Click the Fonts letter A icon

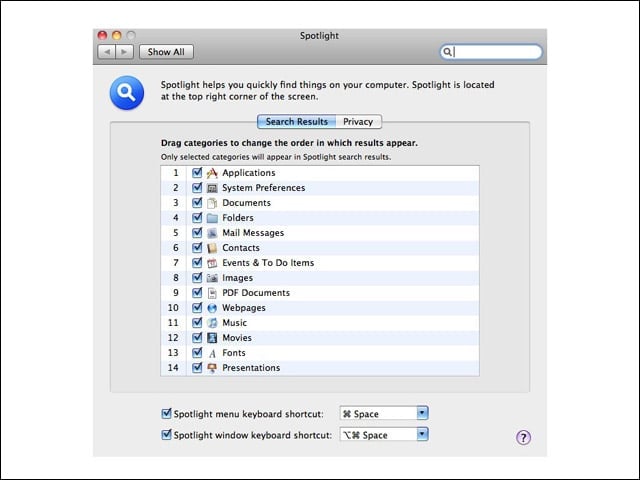(x=212, y=353)
